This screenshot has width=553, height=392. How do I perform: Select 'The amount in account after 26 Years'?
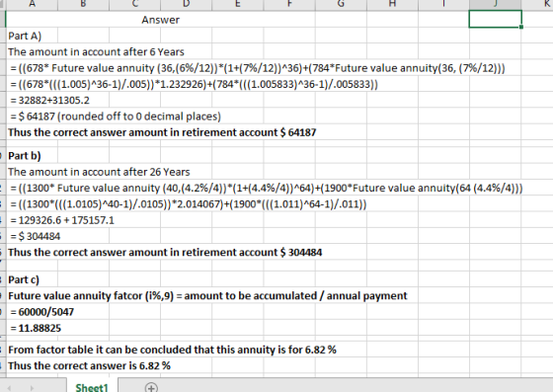(99, 172)
